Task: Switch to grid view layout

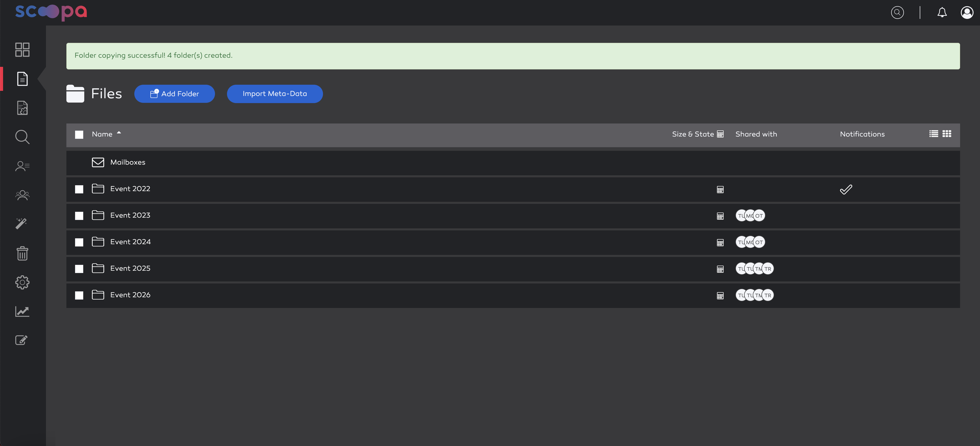Action: tap(947, 134)
